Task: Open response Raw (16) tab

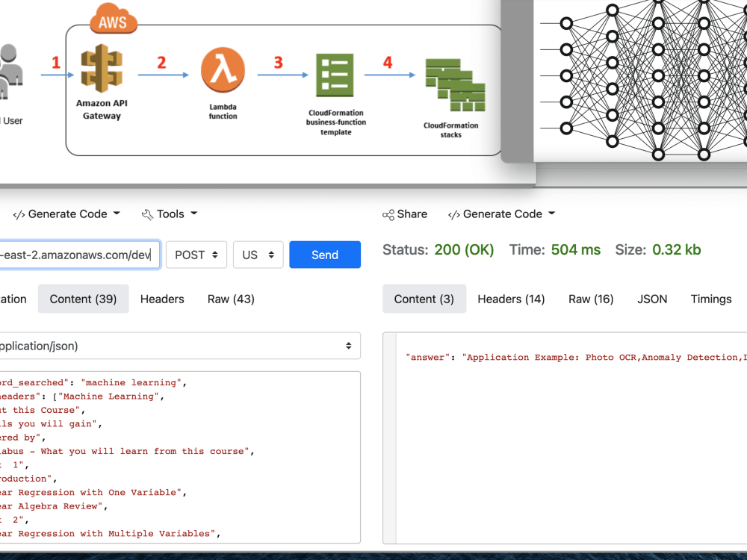Action: pyautogui.click(x=591, y=299)
